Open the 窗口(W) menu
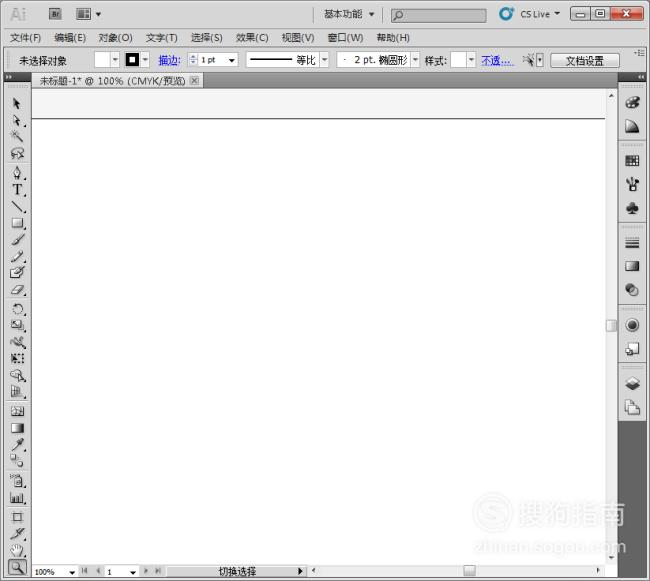Viewport: 650px width, 581px height. point(345,38)
